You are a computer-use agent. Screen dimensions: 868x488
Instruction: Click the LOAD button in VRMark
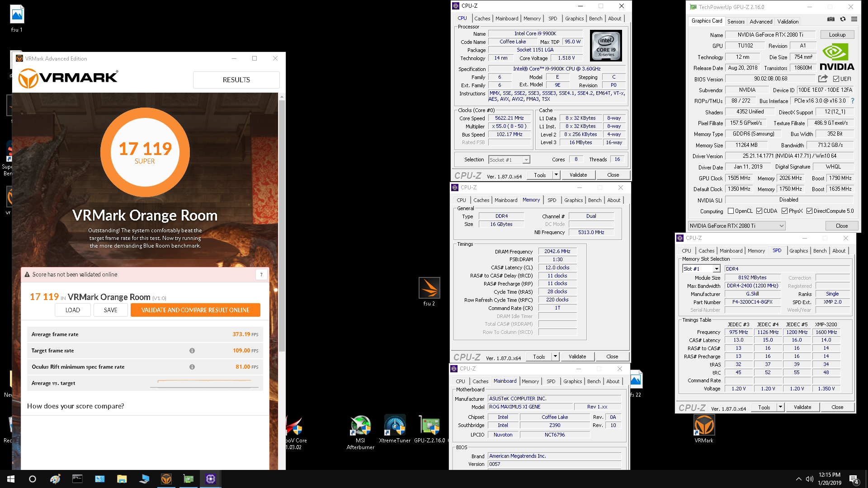pyautogui.click(x=73, y=310)
